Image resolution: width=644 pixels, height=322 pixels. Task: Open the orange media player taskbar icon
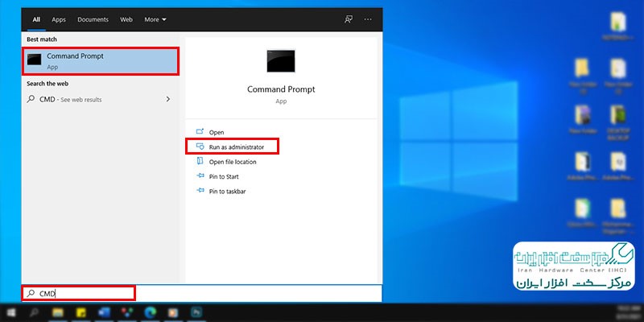coord(173,313)
